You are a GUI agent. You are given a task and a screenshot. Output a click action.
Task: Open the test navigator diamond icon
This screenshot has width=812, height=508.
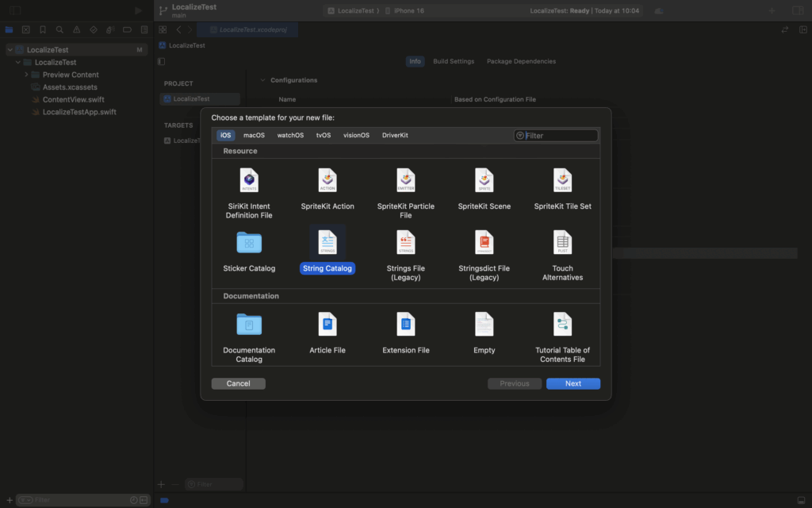(x=94, y=29)
